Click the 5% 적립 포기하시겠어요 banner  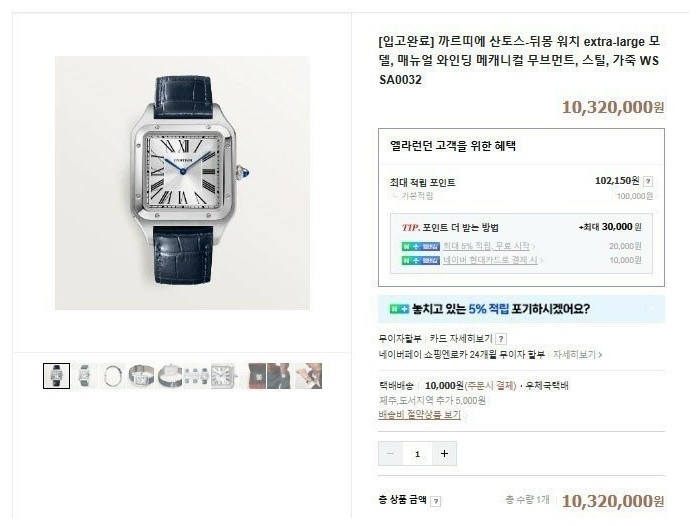(521, 309)
